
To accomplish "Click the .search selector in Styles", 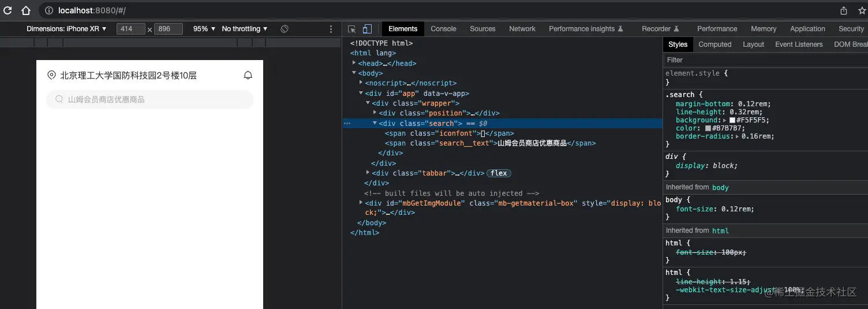I will (680, 95).
